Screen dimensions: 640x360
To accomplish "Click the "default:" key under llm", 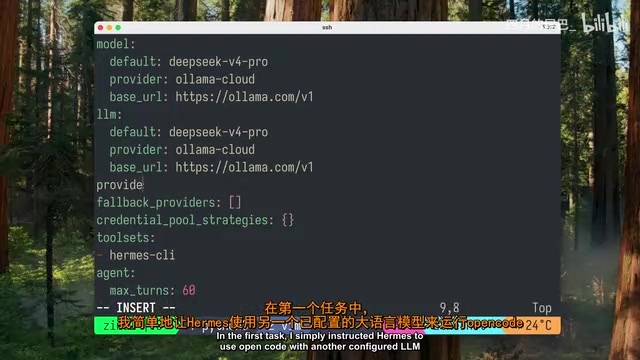I will [x=136, y=132].
